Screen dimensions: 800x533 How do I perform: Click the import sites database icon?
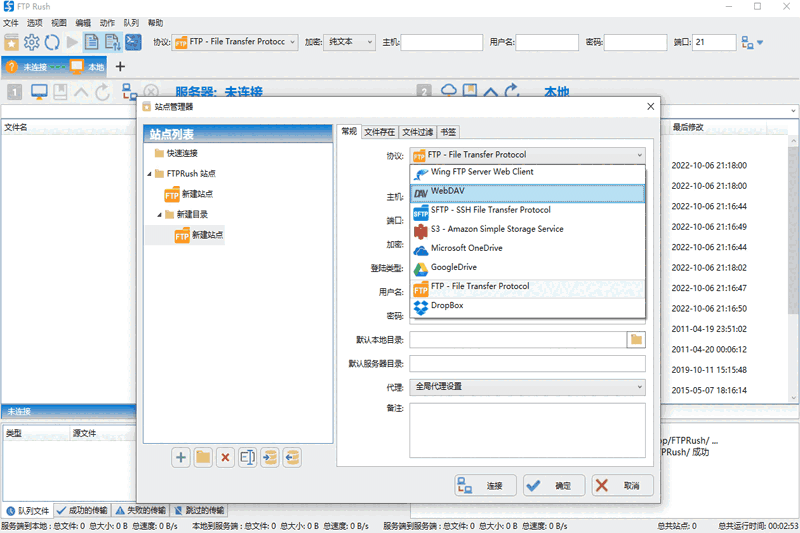(270, 458)
